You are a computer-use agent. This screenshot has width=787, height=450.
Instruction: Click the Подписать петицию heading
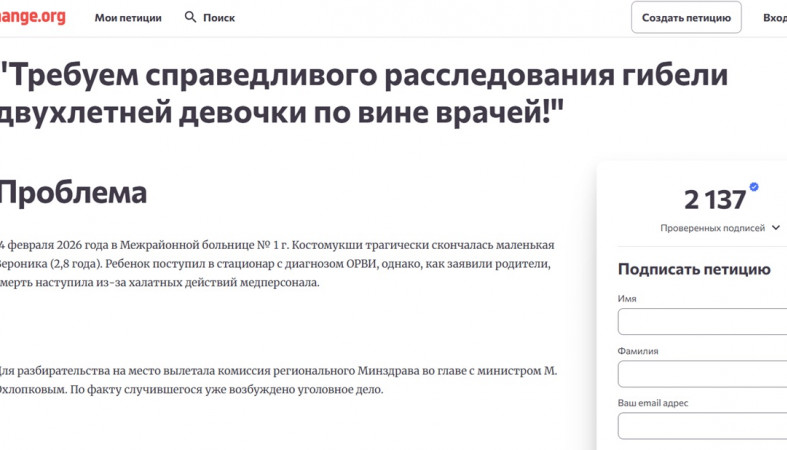(x=694, y=269)
